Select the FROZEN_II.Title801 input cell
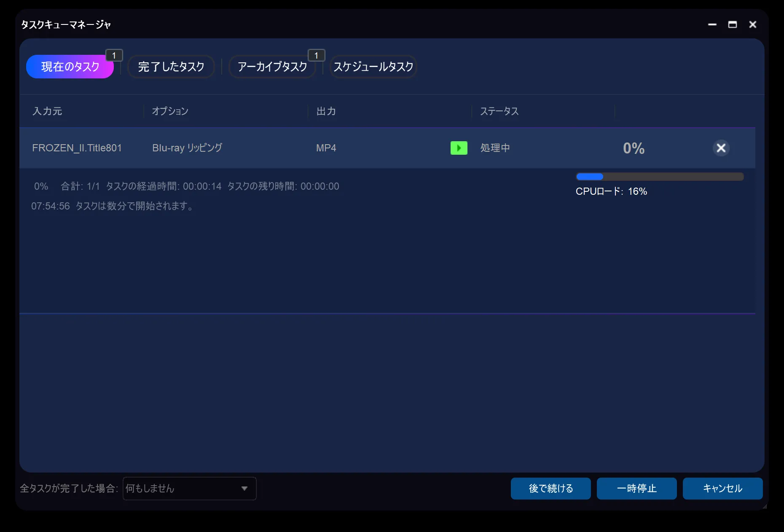Screen dimensions: 784x532 pyautogui.click(x=77, y=148)
